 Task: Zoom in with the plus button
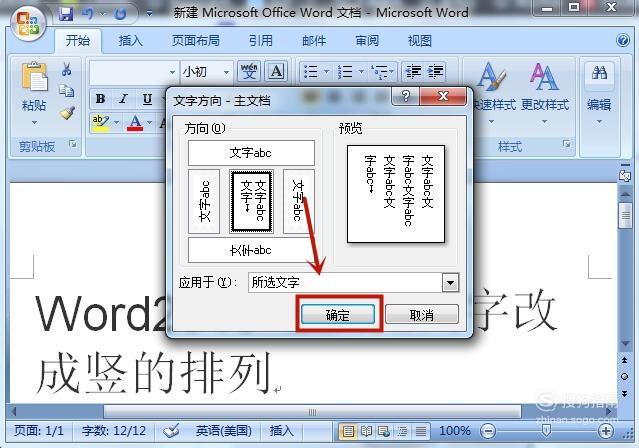(x=606, y=431)
